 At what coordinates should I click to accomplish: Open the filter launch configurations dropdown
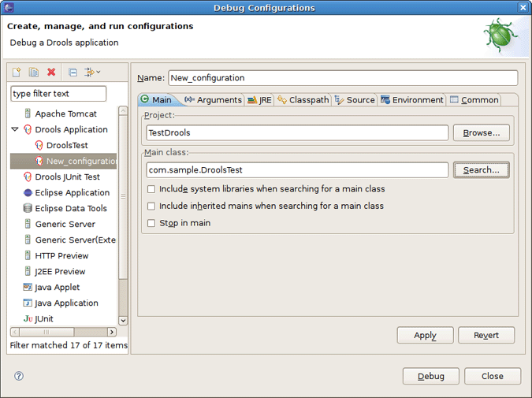click(92, 72)
